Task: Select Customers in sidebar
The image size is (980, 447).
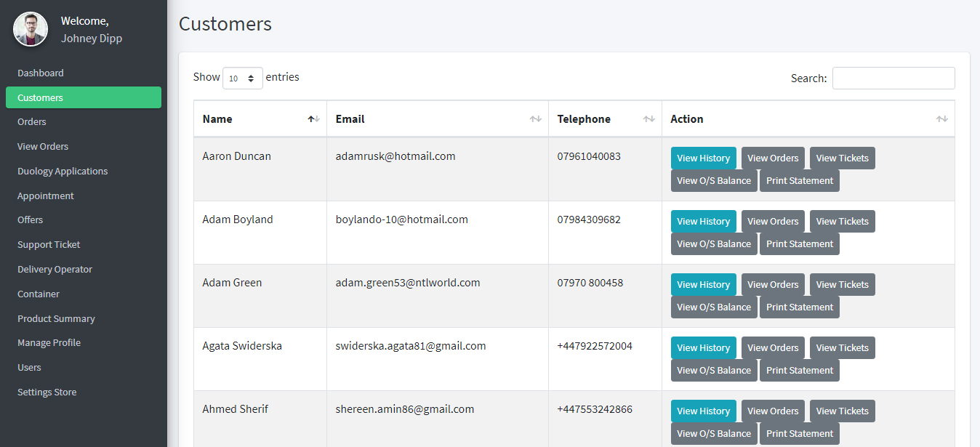Action: click(x=84, y=97)
